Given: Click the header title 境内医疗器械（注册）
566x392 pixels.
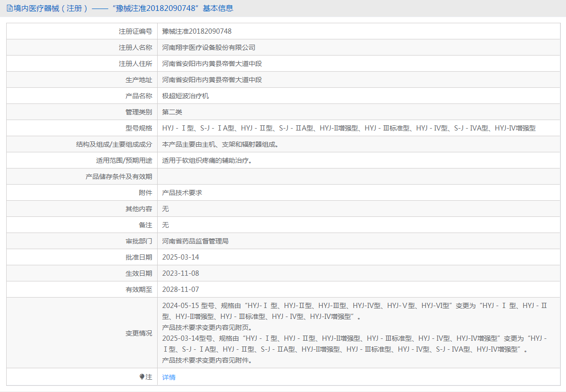Looking at the screenshot, I should point(51,8).
